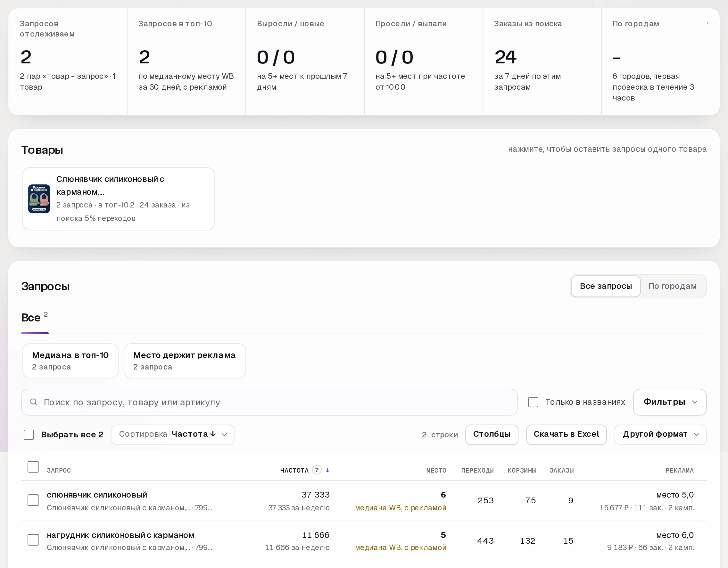728x568 pixels.
Task: Focus the query search input field
Action: coord(269,402)
